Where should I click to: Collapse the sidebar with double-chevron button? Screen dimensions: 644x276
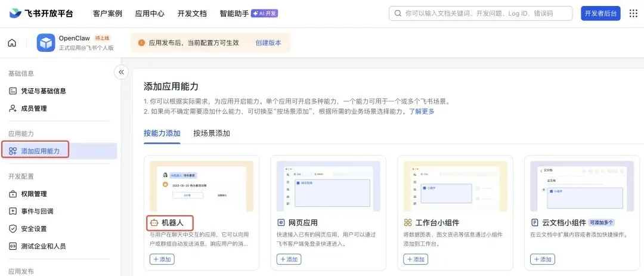pos(121,72)
